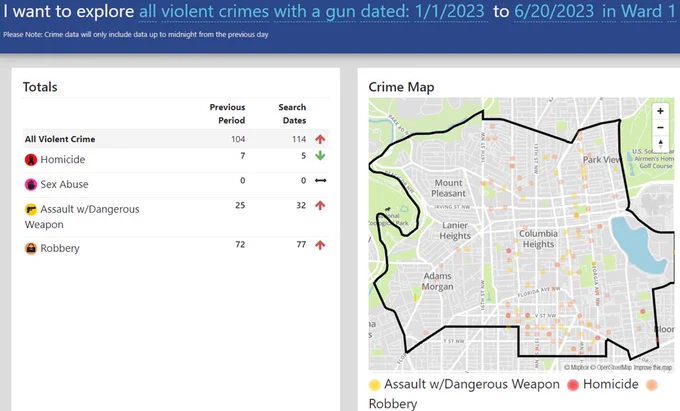Click the Search Dates column header

click(292, 114)
